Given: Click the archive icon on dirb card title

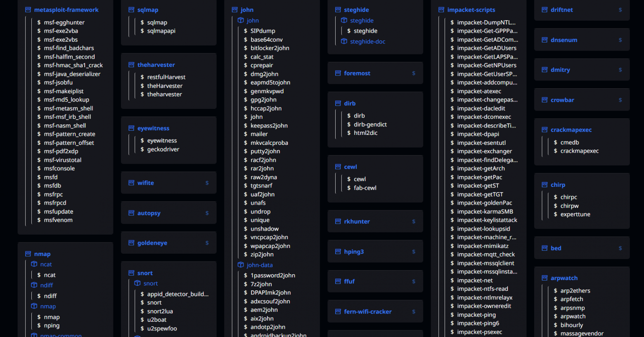Looking at the screenshot, I should [338, 104].
